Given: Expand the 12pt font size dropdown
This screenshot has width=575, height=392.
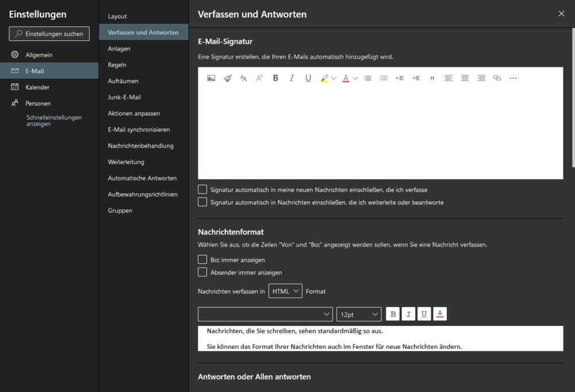Looking at the screenshot, I should click(x=359, y=314).
